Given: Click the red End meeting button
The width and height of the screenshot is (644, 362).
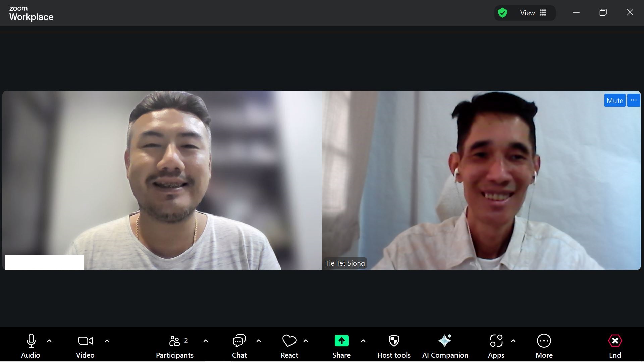Looking at the screenshot, I should point(615,341).
